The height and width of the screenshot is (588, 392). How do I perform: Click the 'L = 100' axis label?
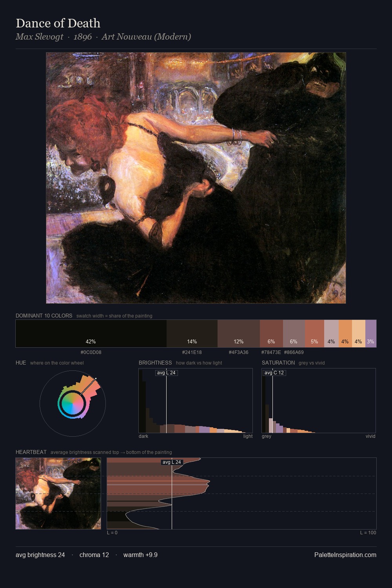368,533
